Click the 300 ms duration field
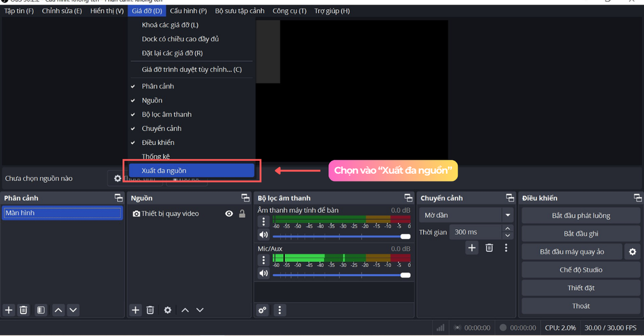This screenshot has width=644, height=336. tap(475, 232)
